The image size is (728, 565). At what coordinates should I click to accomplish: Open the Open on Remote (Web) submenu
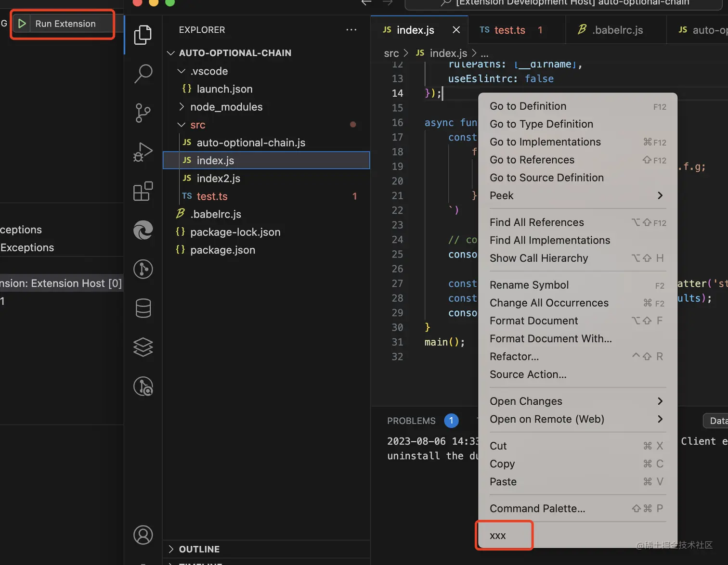click(x=578, y=419)
